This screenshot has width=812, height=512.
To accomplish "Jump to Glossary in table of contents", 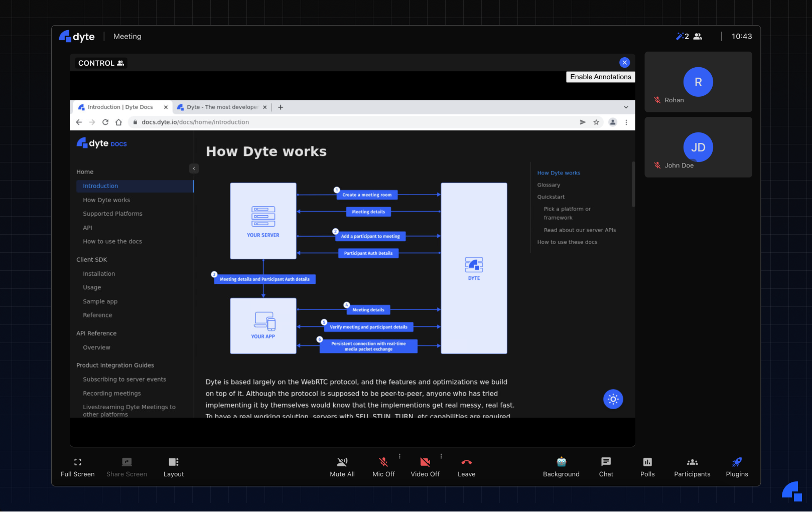I will tap(549, 185).
